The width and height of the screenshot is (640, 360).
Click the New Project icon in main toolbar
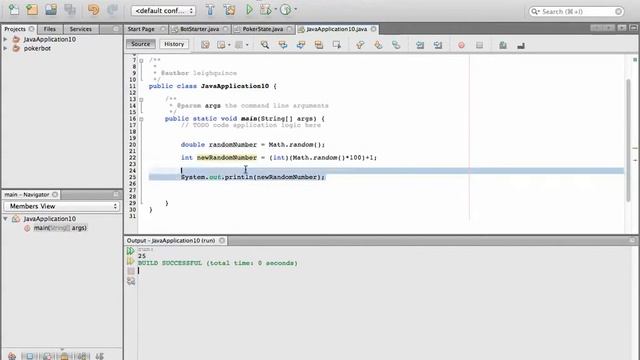[32, 10]
